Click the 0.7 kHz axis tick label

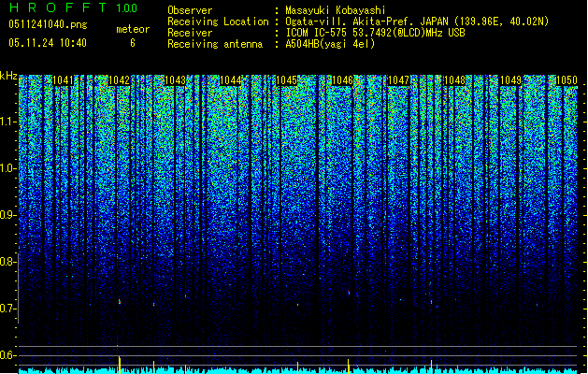(8, 309)
